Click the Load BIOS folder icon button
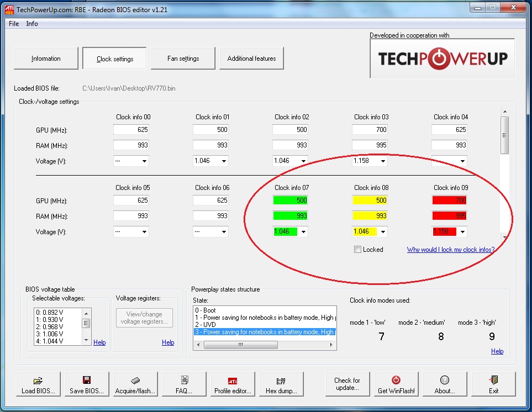This screenshot has height=412, width=532. 38,384
